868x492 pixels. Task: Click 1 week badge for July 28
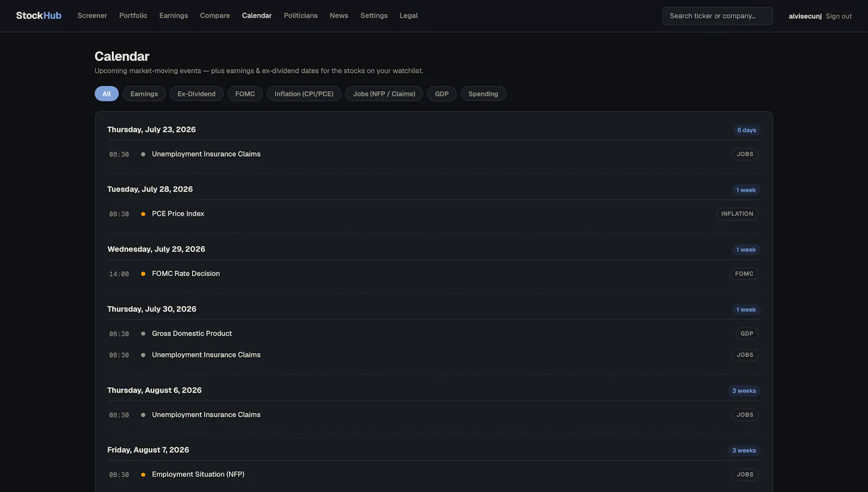coord(746,190)
